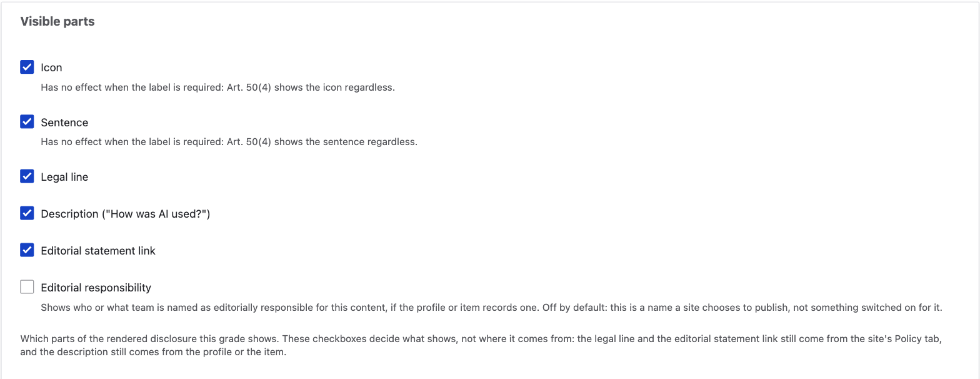Enable the Editorial responsibility checkbox

click(27, 287)
